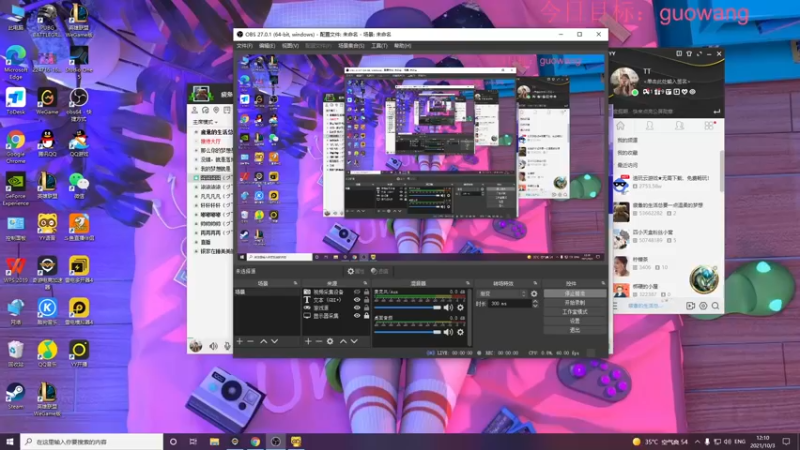800x450 pixels.
Task: Open the Steam desktop icon
Action: coord(15,397)
